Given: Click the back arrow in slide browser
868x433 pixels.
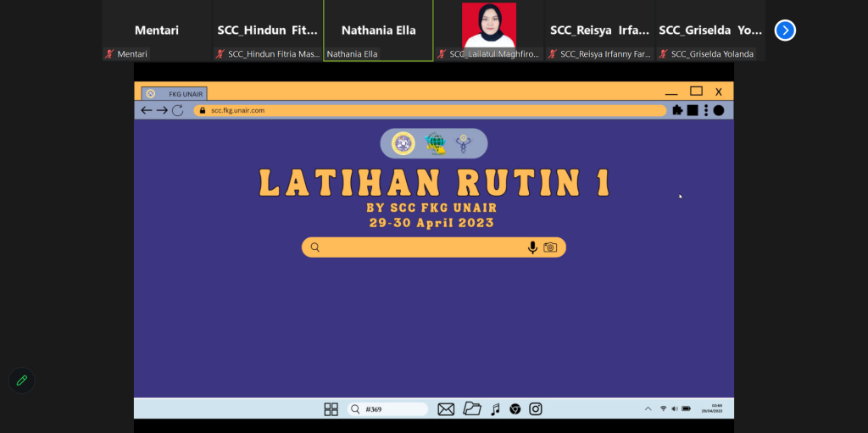Looking at the screenshot, I should tap(146, 110).
